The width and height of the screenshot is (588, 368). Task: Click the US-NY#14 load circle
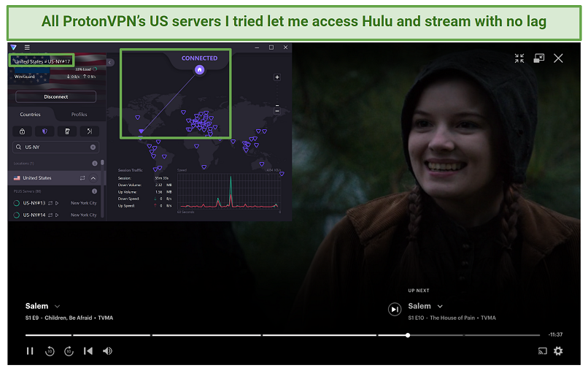(17, 215)
